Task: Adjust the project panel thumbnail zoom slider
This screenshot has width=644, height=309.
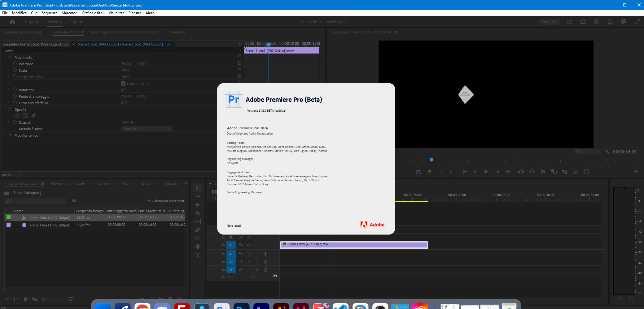Action: point(52,299)
